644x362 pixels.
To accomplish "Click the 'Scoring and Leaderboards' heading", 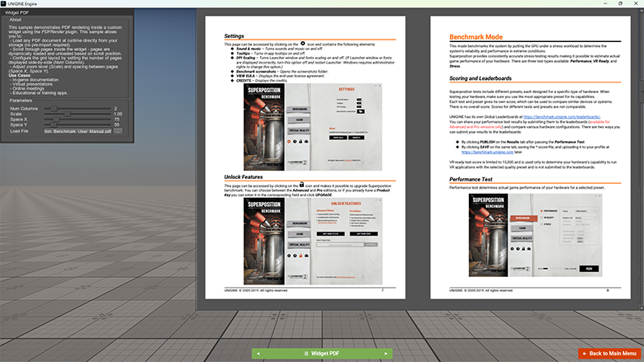I will 481,78.
